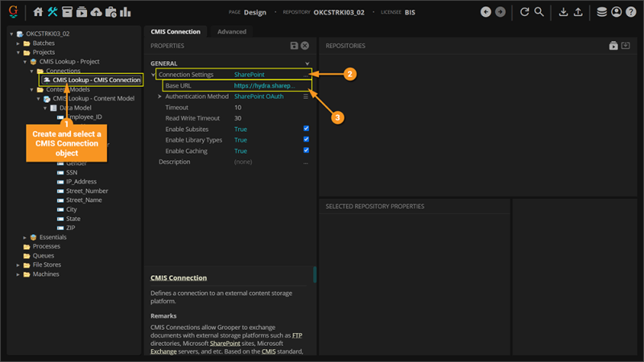Click the database stack icon
The image size is (644, 362).
tap(602, 12)
